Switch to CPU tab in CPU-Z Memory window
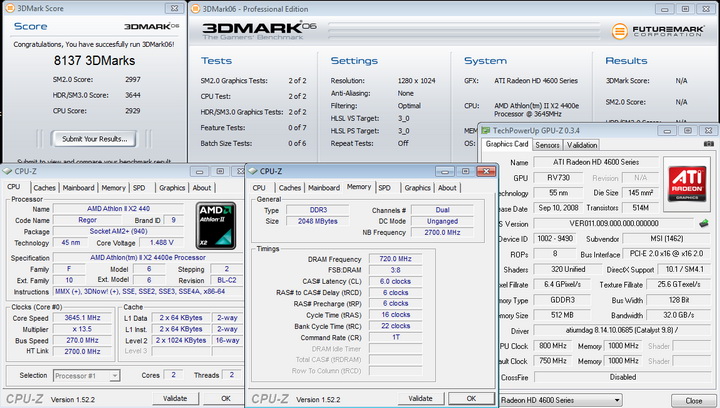 coord(259,188)
